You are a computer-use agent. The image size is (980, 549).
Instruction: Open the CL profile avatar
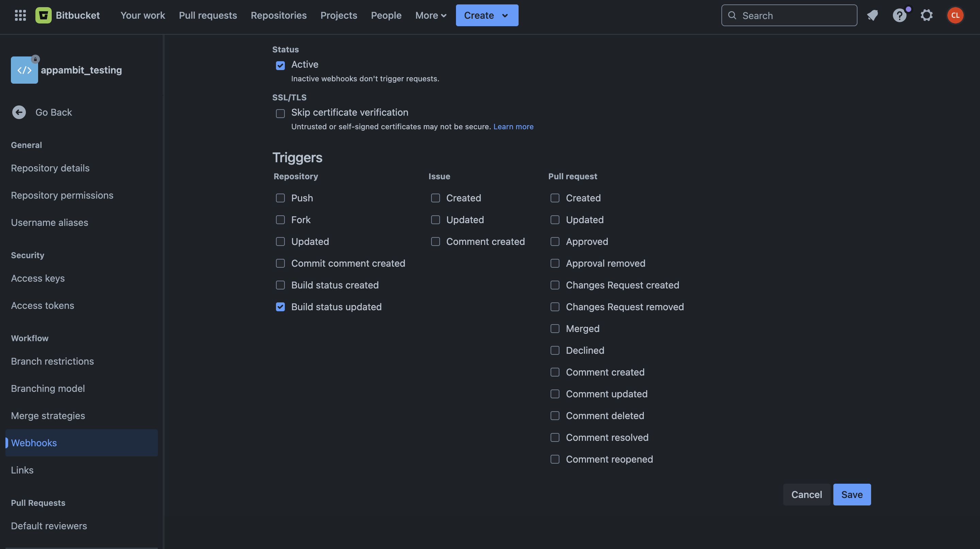point(955,15)
